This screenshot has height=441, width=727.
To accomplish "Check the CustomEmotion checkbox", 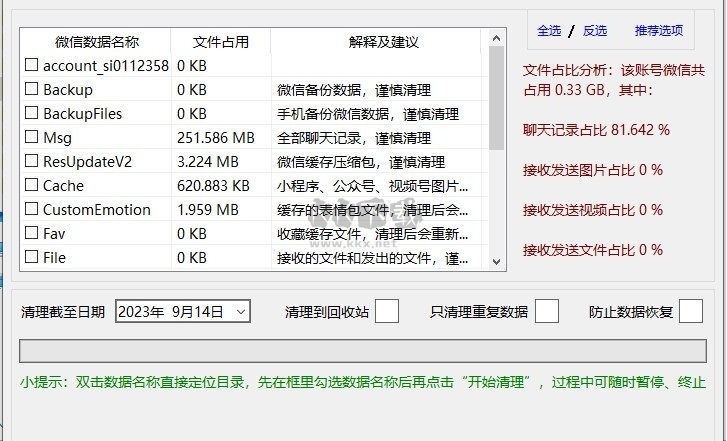I will pyautogui.click(x=31, y=209).
